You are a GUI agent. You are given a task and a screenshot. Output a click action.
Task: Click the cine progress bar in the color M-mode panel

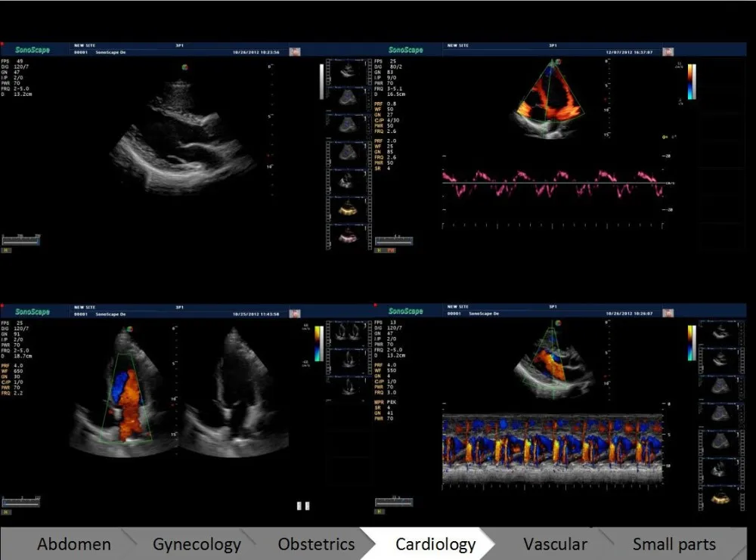[394, 502]
